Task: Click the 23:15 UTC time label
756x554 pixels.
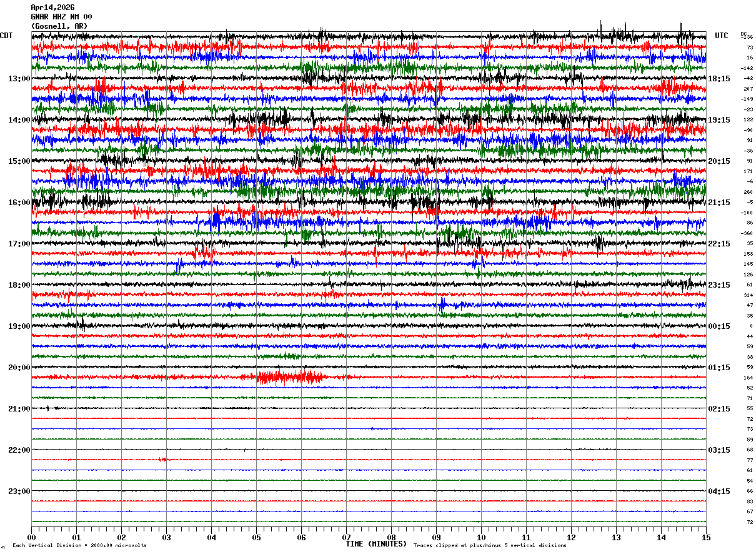Action: 719,285
